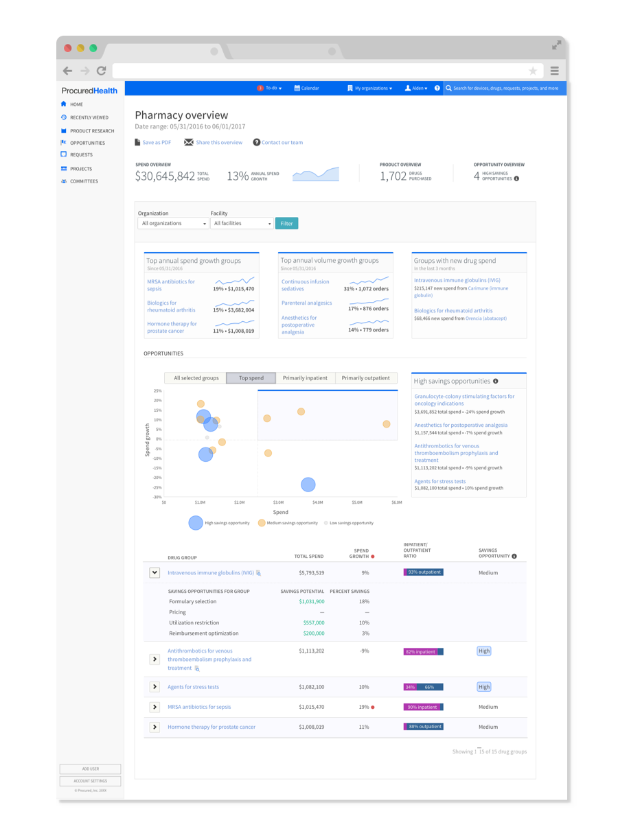Click the bookmark star in address bar
The width and height of the screenshot is (629, 840).
click(533, 71)
